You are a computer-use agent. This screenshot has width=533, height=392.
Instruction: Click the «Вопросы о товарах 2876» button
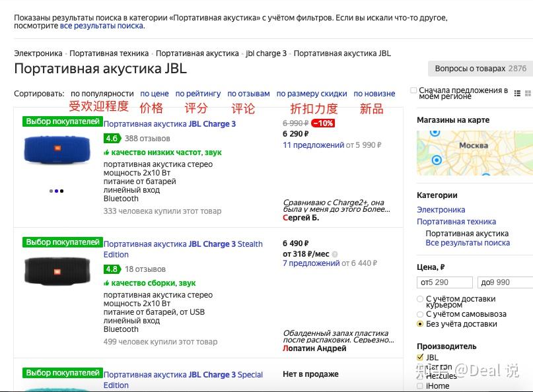pyautogui.click(x=479, y=69)
